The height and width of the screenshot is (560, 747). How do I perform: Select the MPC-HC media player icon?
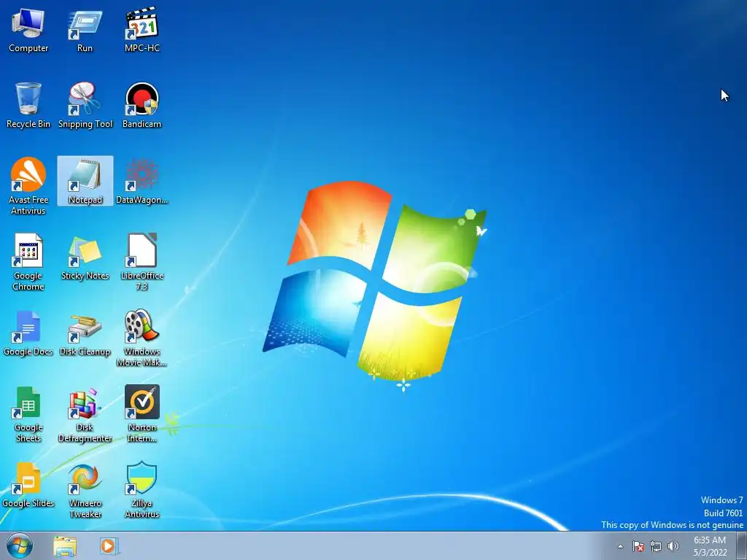[142, 30]
